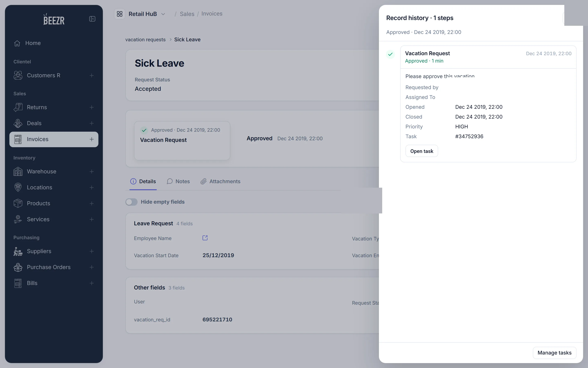Click the Other fields section heading
Viewport: 588px width, 368px height.
point(149,288)
